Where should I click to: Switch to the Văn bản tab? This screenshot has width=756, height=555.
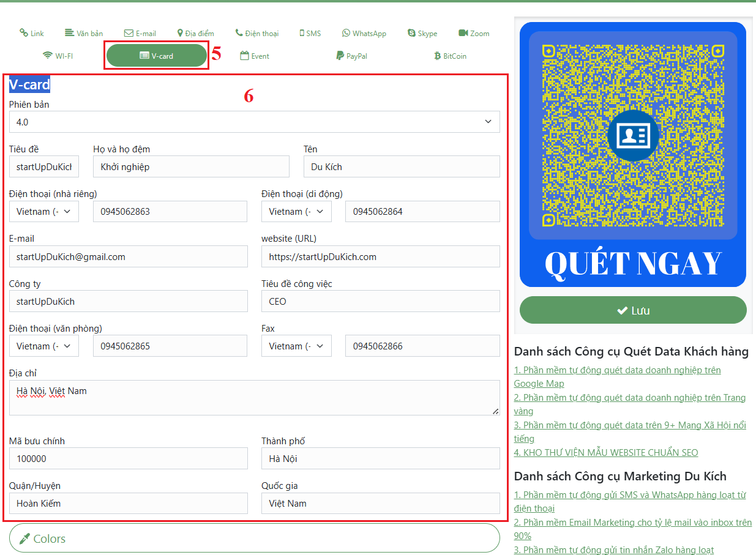point(84,33)
